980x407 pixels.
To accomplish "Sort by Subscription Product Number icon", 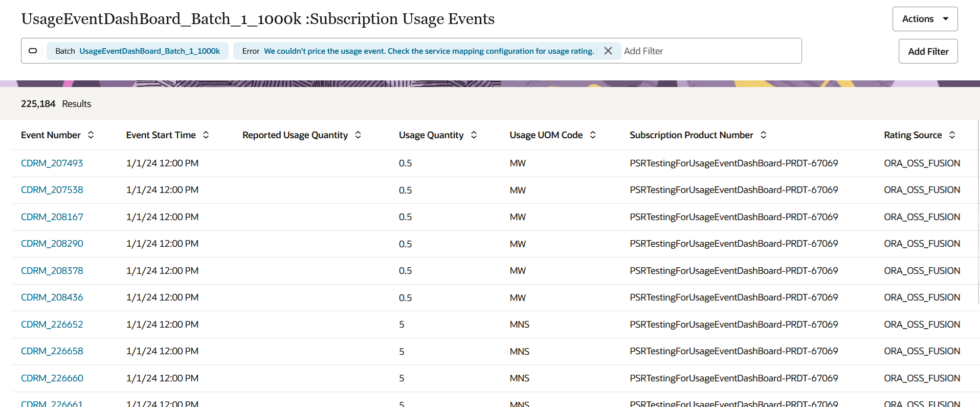I will point(763,135).
